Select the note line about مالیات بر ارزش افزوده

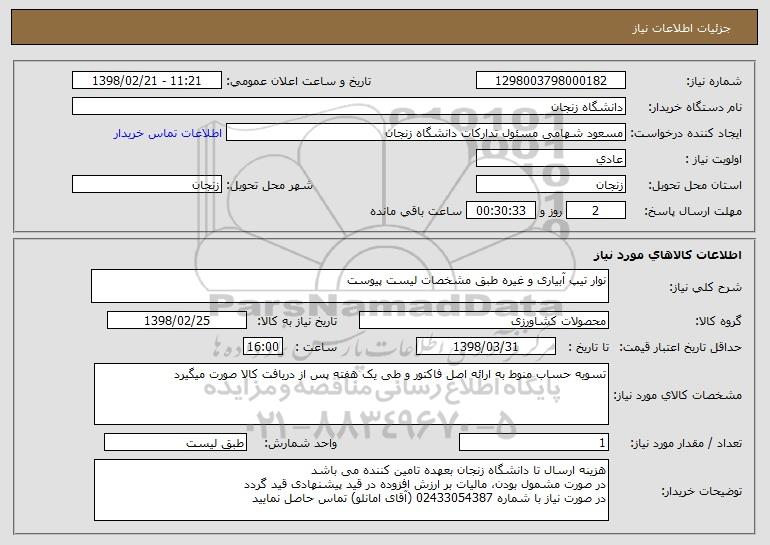(425, 484)
